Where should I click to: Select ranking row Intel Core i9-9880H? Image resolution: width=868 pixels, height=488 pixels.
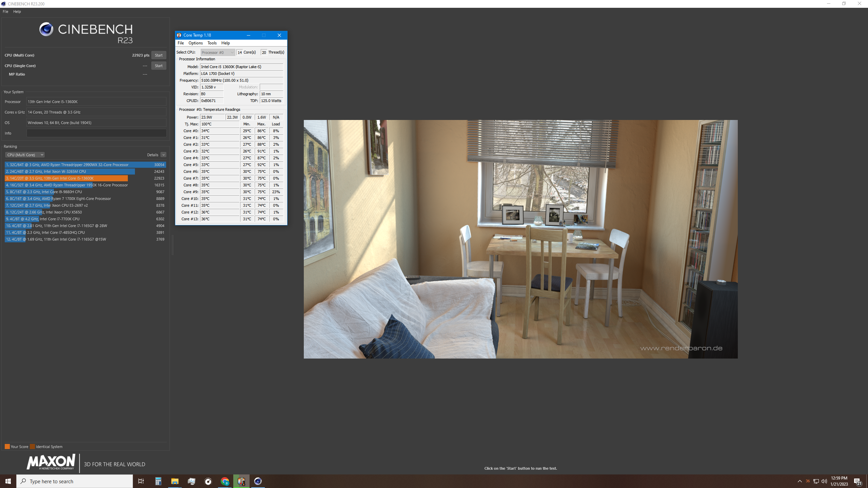pos(85,192)
